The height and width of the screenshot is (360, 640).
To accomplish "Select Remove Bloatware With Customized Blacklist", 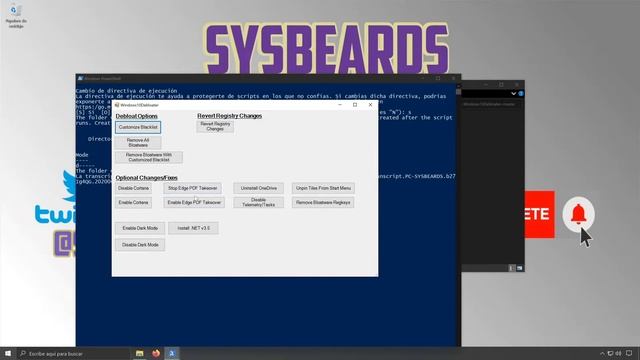I will [x=149, y=158].
